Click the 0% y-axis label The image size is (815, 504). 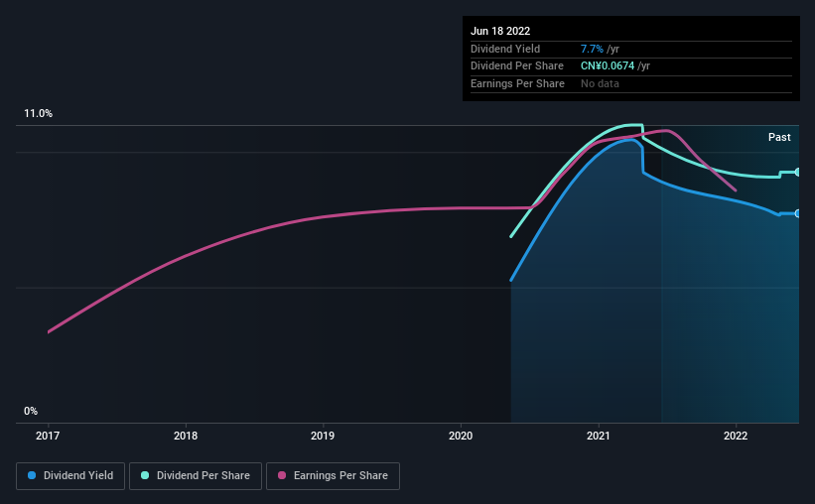pos(31,411)
